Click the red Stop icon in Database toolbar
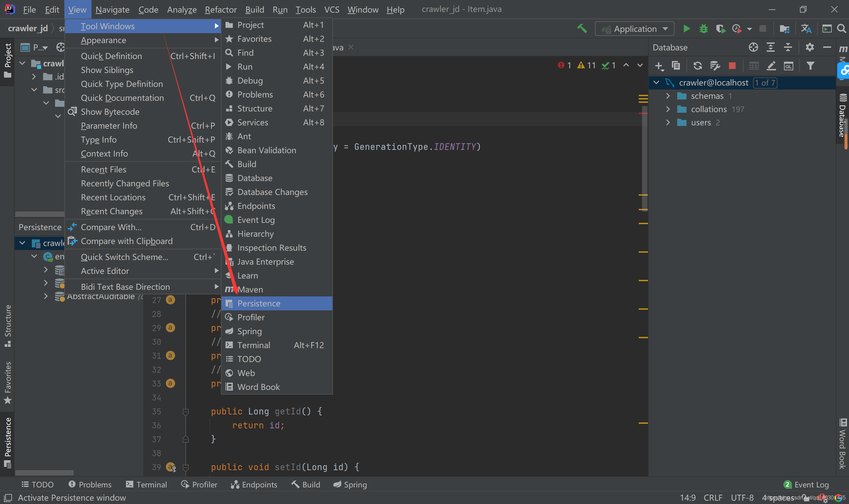The image size is (849, 504). pos(732,66)
